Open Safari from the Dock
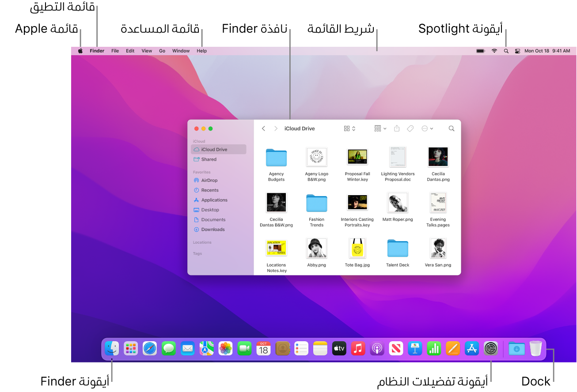The height and width of the screenshot is (392, 577). pyautogui.click(x=149, y=348)
